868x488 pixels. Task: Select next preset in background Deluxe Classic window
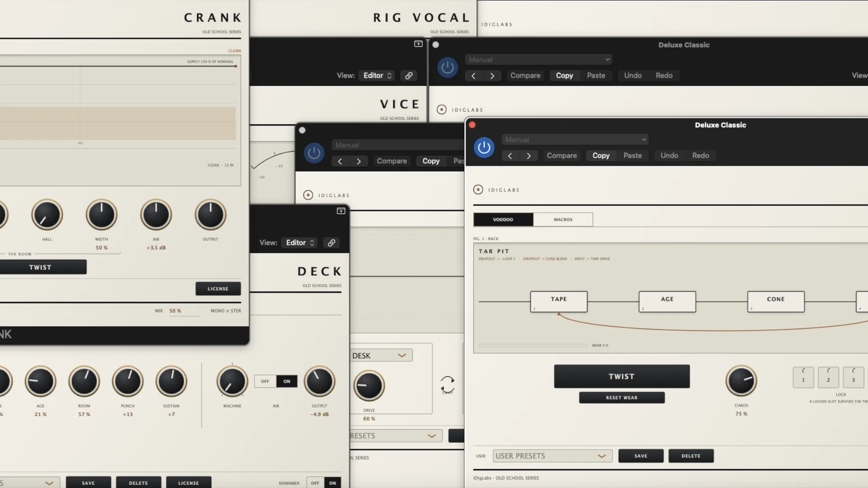pyautogui.click(x=492, y=76)
